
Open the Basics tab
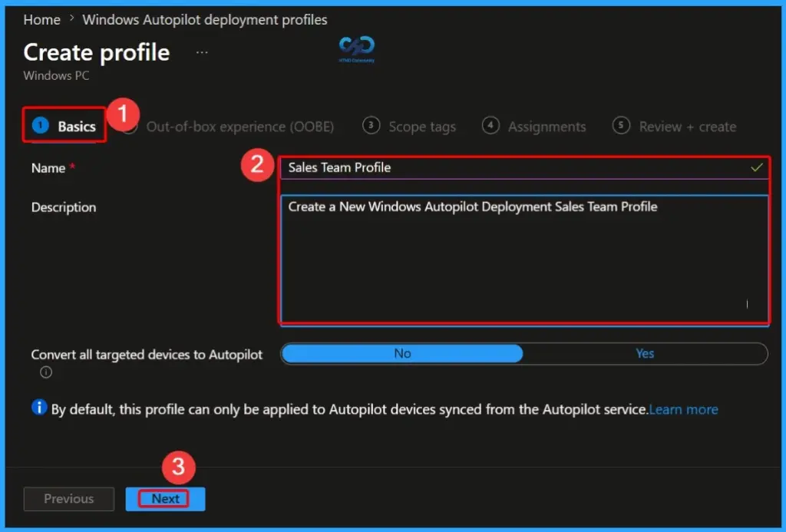(64, 126)
